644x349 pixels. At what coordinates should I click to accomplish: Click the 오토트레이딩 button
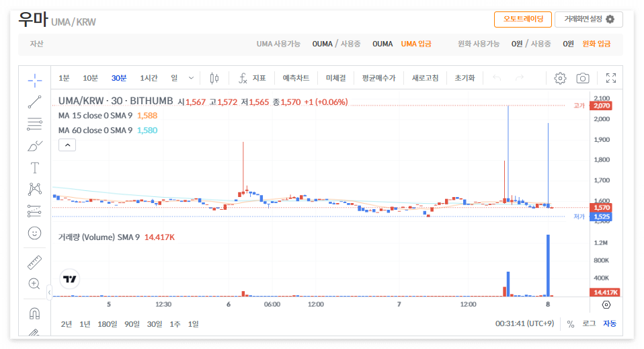pyautogui.click(x=523, y=20)
